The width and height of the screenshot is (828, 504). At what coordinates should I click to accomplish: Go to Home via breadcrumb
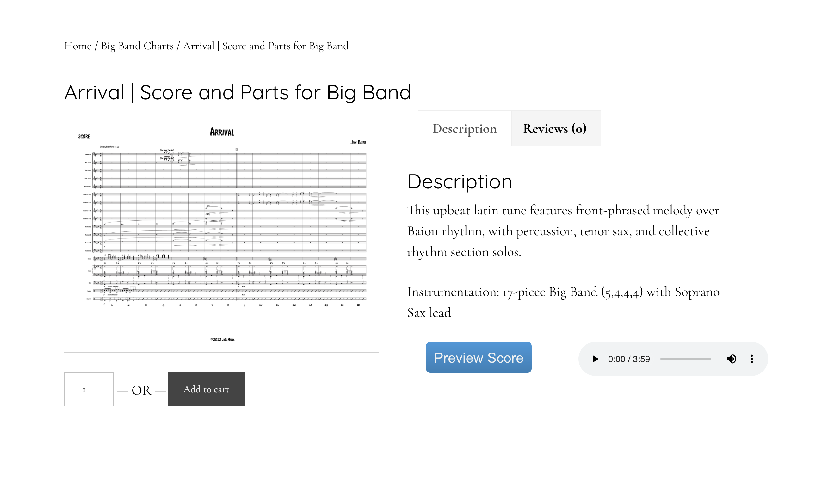77,46
